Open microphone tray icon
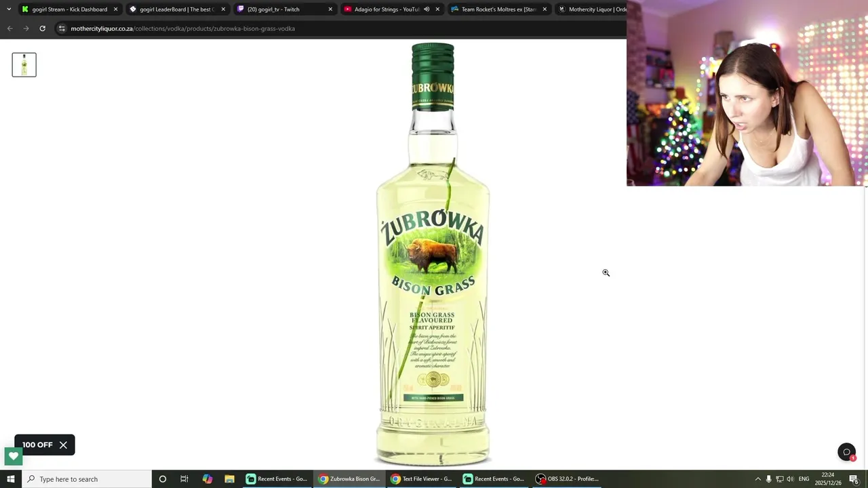The width and height of the screenshot is (868, 488). [x=768, y=479]
